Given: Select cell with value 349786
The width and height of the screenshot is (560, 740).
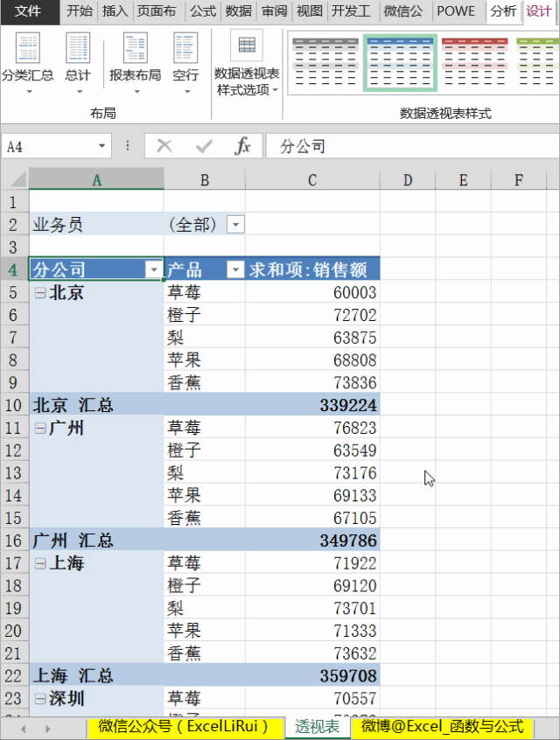Looking at the screenshot, I should coord(312,541).
